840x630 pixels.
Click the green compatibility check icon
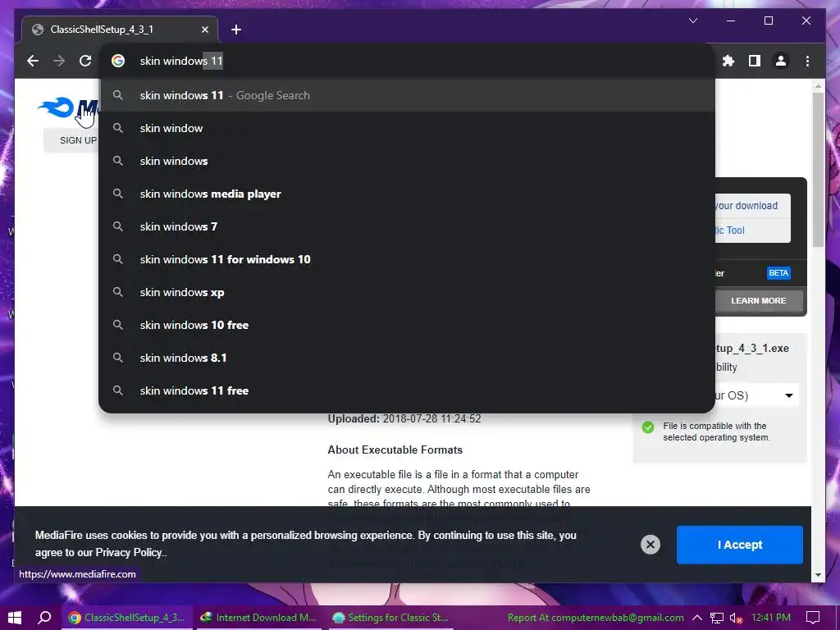pyautogui.click(x=648, y=427)
